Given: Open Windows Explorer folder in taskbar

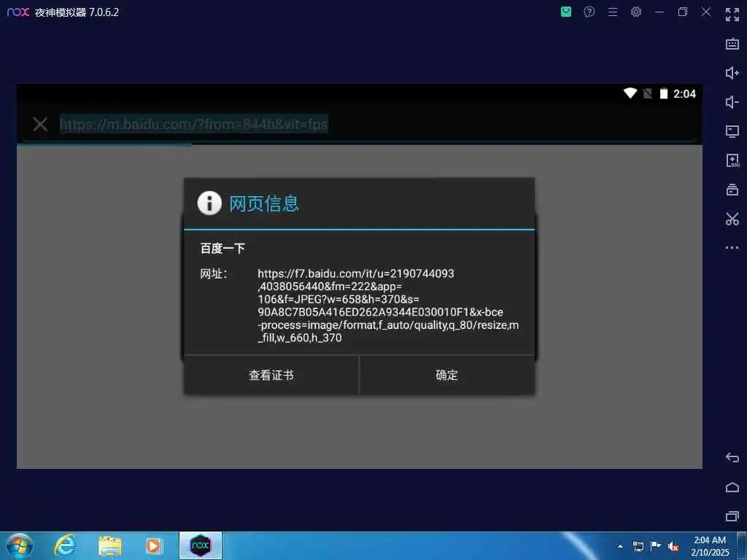Looking at the screenshot, I should coord(110,545).
